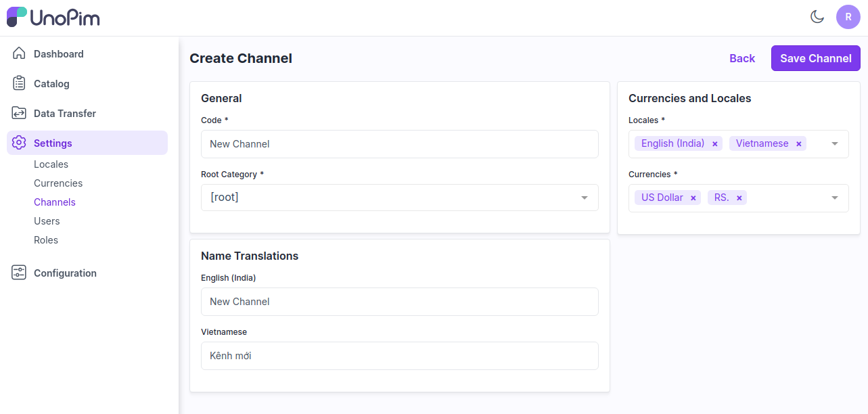Remove the RS. currency chip
868x414 pixels.
[x=738, y=198]
